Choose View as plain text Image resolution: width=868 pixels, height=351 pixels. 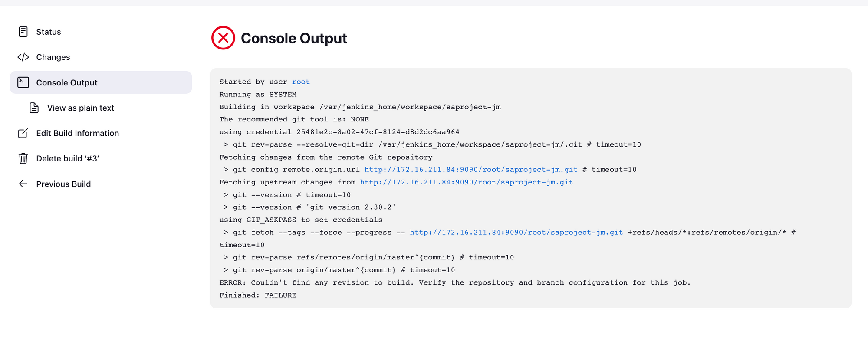81,108
